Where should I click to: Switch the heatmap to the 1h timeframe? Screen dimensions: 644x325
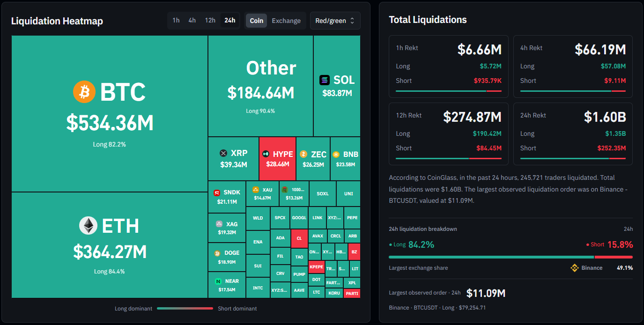tap(176, 21)
